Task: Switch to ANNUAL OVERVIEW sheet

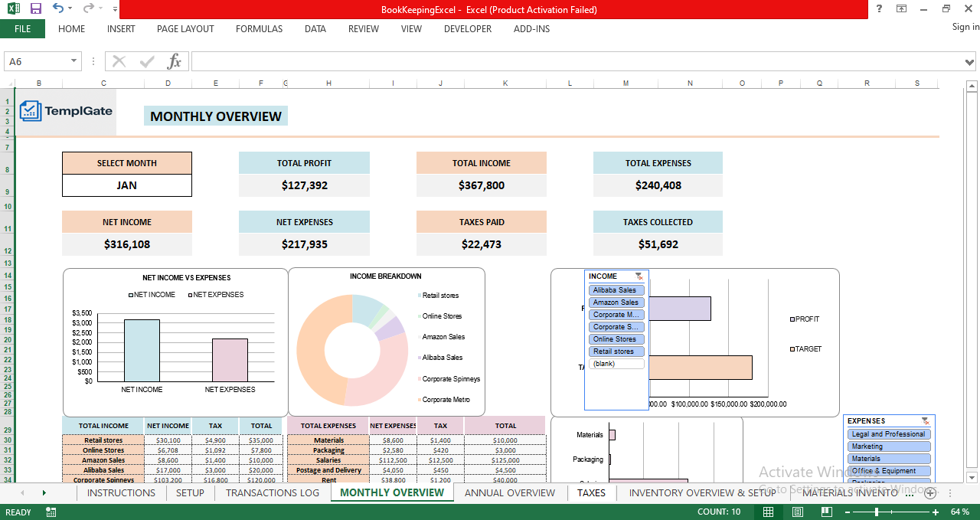Action: [510, 492]
